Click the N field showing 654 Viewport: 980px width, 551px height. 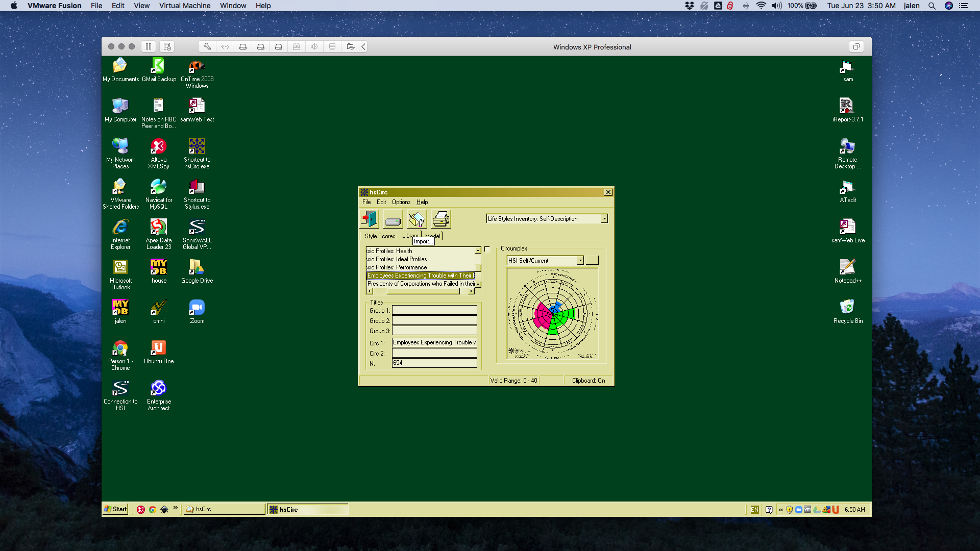(434, 363)
